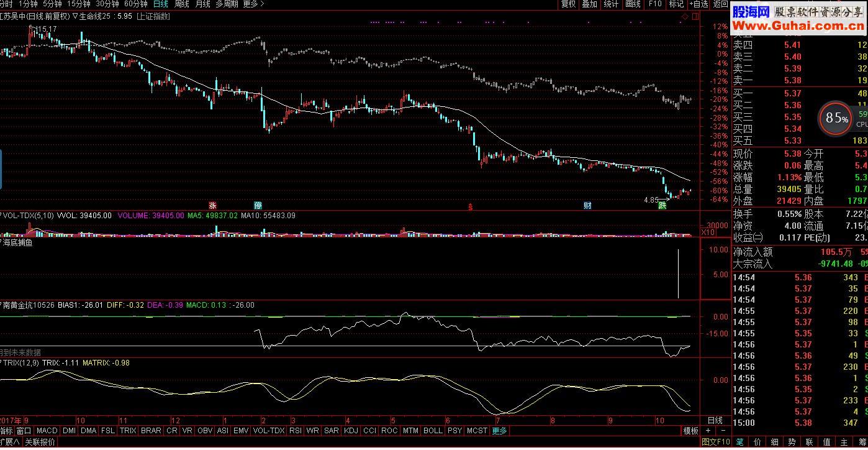Expand the 更多 indicators list in the bottom bar

(500, 430)
